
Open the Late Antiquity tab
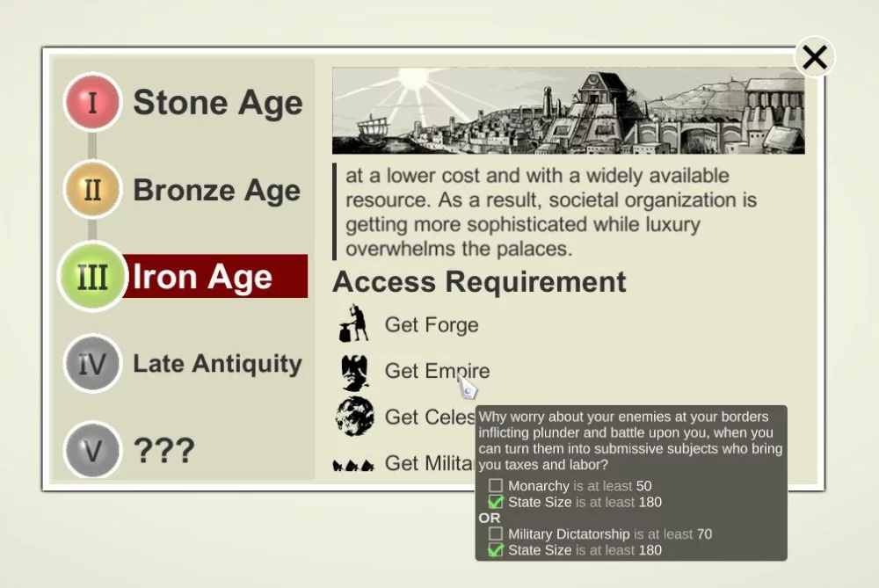[217, 363]
